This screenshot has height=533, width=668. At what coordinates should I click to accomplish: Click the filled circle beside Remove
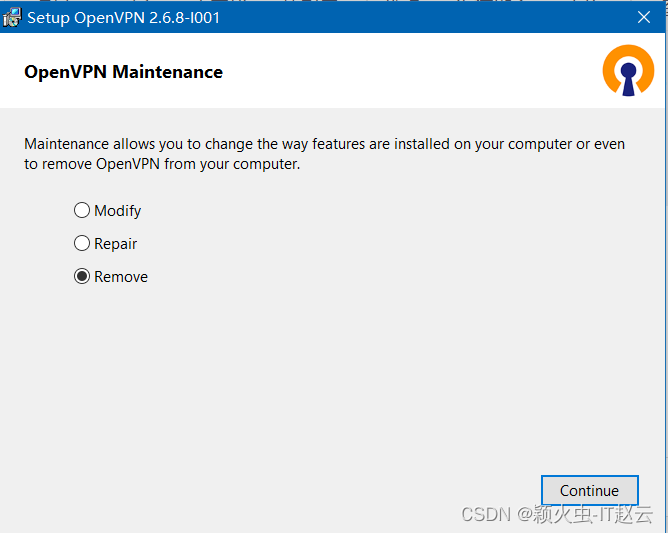click(82, 277)
